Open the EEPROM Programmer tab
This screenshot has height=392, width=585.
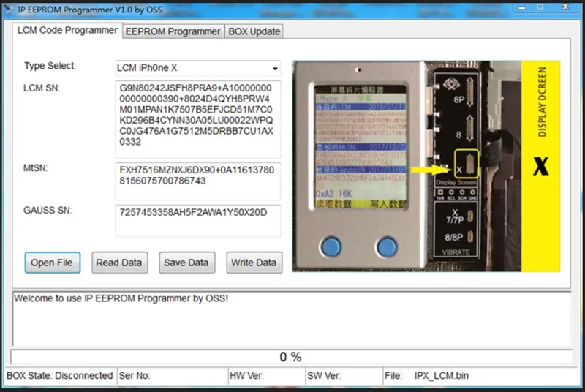pos(173,31)
